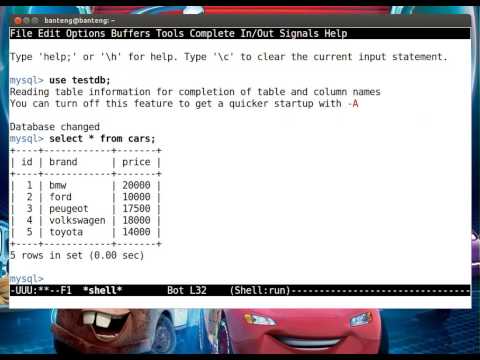Click the 'Database changed' line
This screenshot has width=480, height=360.
(x=55, y=127)
